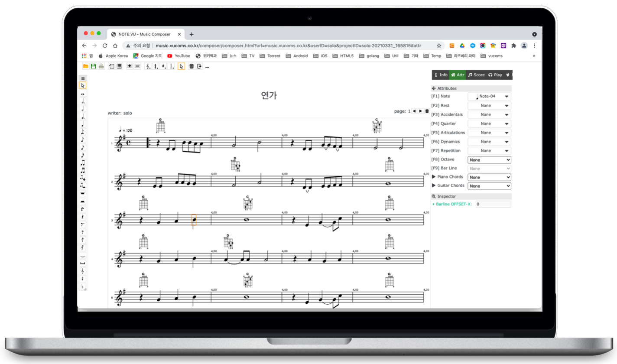Open the [F6] Dynamics dropdown

[x=489, y=142]
